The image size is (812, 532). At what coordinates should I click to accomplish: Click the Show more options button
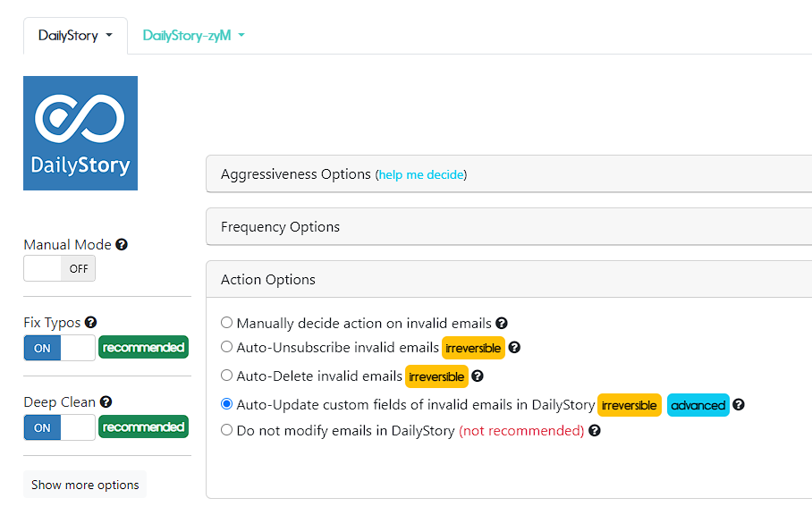click(x=85, y=485)
